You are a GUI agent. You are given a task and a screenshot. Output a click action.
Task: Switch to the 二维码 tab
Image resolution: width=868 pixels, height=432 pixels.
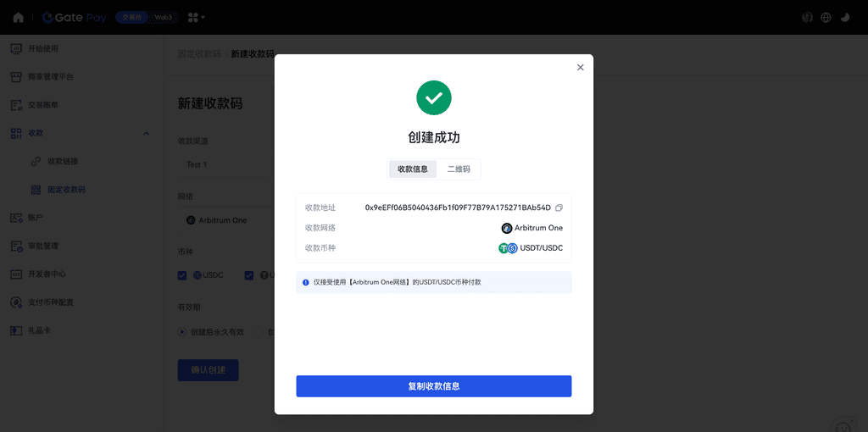[x=459, y=169]
